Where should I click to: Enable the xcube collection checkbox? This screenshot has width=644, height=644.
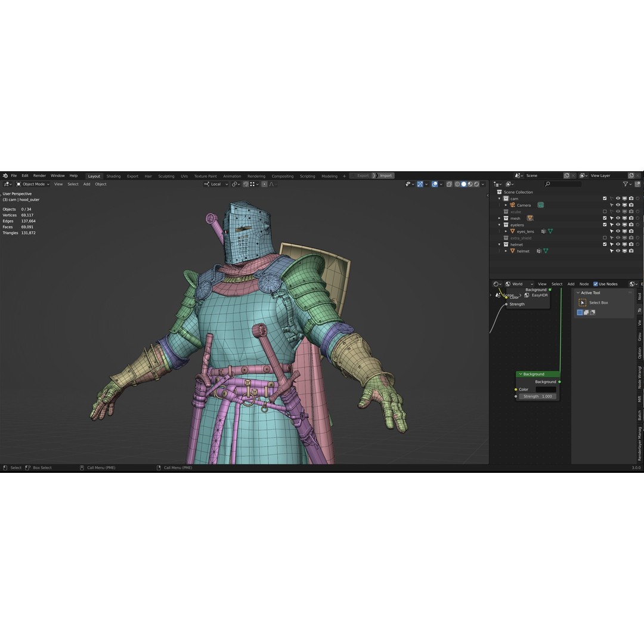[605, 212]
